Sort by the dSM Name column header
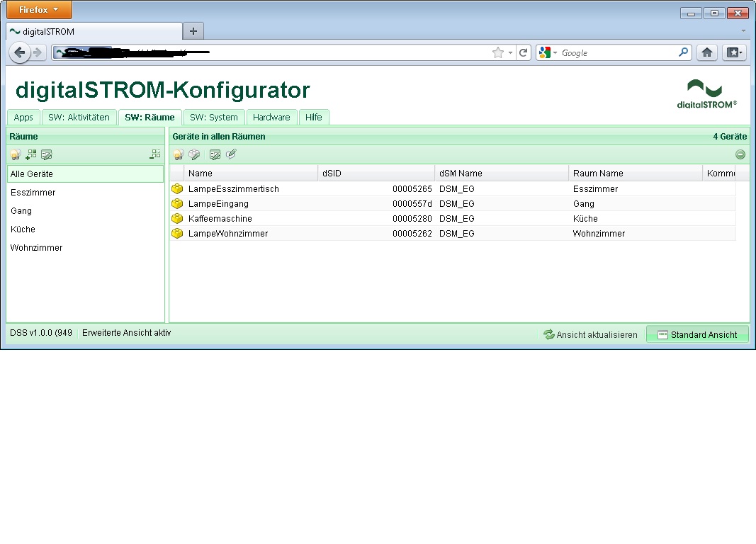The width and height of the screenshot is (756, 544). (x=502, y=173)
